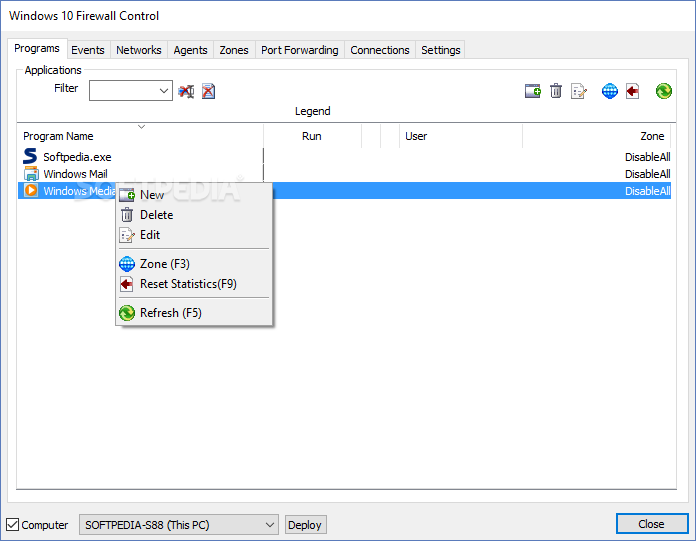The height and width of the screenshot is (541, 696).
Task: Click the Deploy button
Action: (x=305, y=525)
